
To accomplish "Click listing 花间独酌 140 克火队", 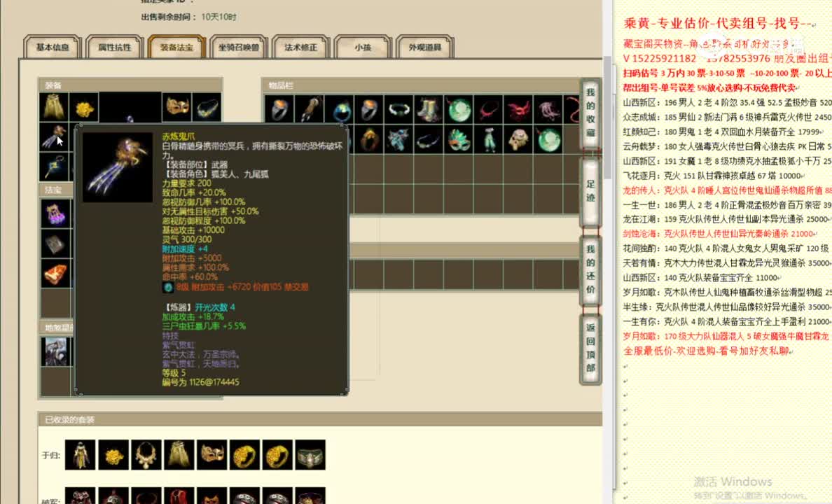I will [726, 248].
